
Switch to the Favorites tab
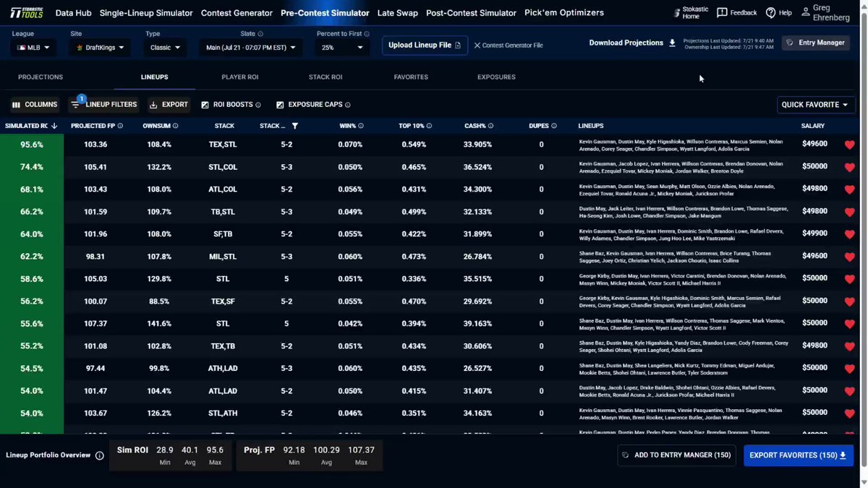tap(411, 77)
